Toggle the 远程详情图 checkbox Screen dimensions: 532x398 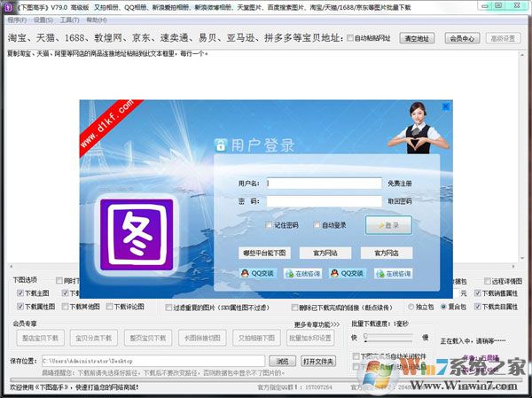[x=487, y=281]
